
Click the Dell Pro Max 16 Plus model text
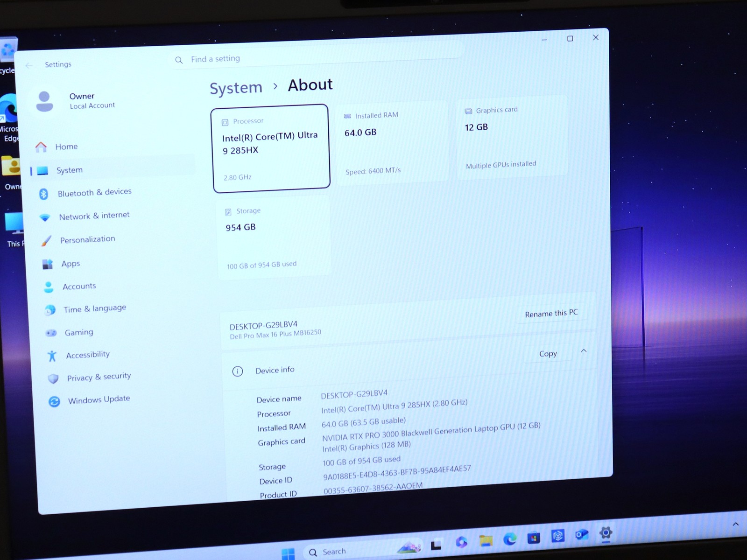pyautogui.click(x=275, y=335)
